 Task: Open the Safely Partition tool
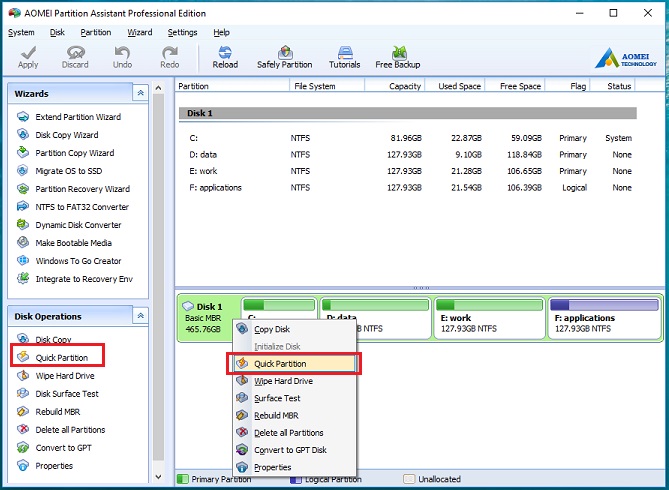[284, 57]
